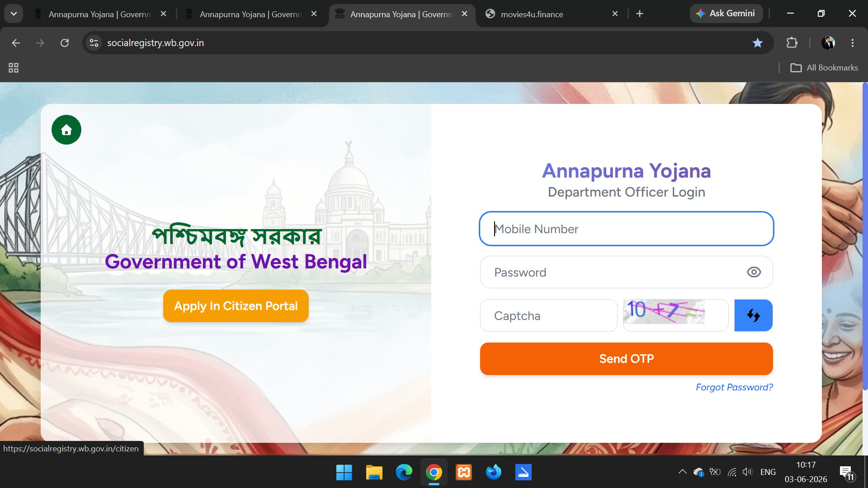Click the bookmark star icon
868x488 pixels.
click(758, 43)
